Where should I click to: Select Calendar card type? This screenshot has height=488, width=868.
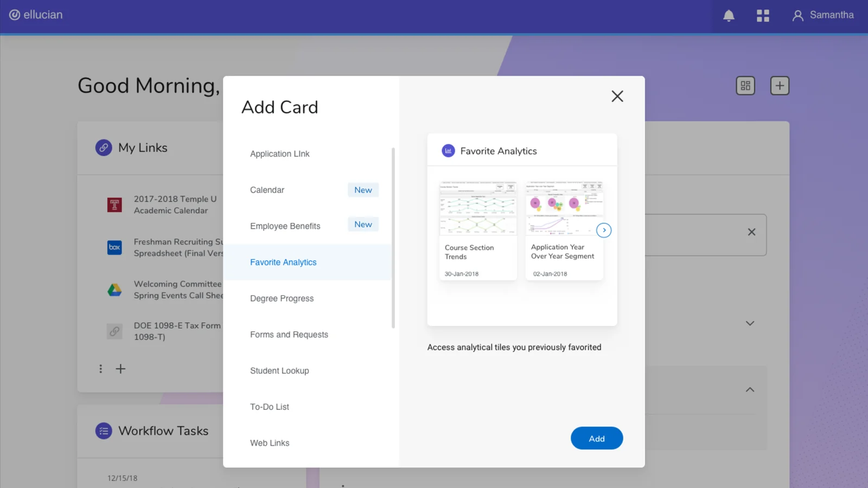pyautogui.click(x=307, y=190)
